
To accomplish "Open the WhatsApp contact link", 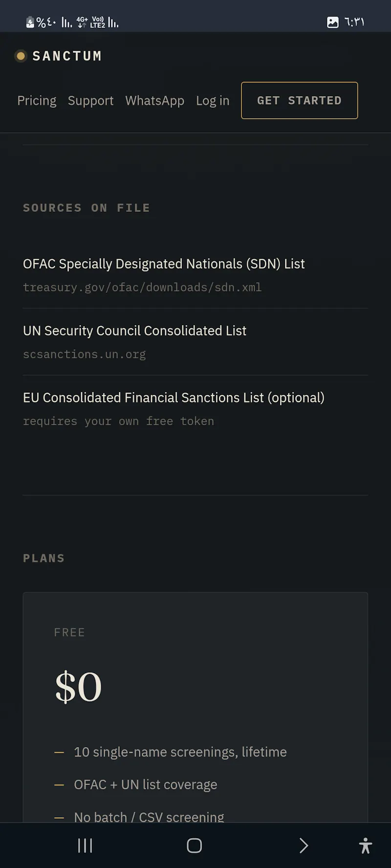I will coord(155,101).
